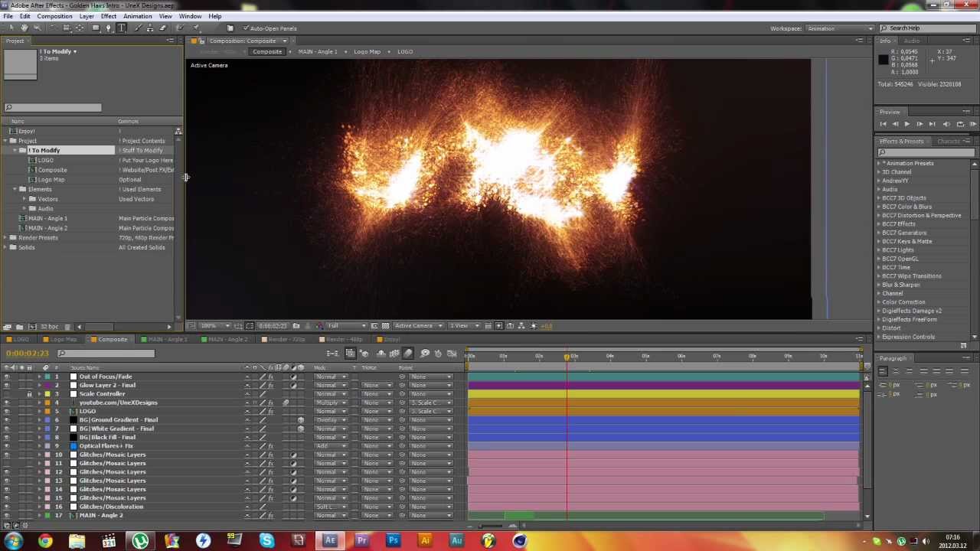Click the timeline layer search field

click(106, 354)
